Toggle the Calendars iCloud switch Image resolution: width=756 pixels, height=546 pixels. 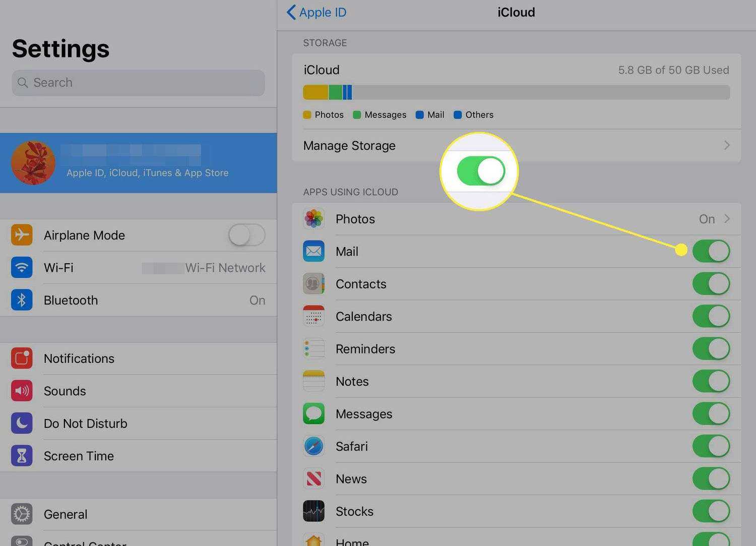(x=711, y=316)
